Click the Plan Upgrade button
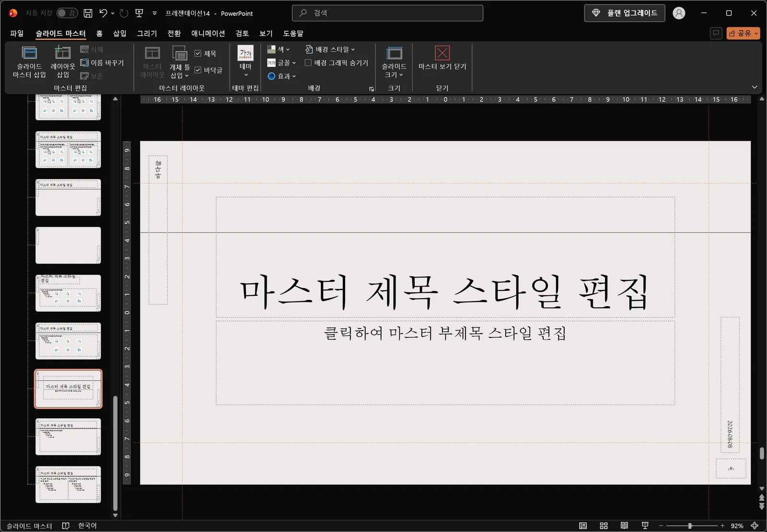Screen dimensions: 767x532 (625, 13)
